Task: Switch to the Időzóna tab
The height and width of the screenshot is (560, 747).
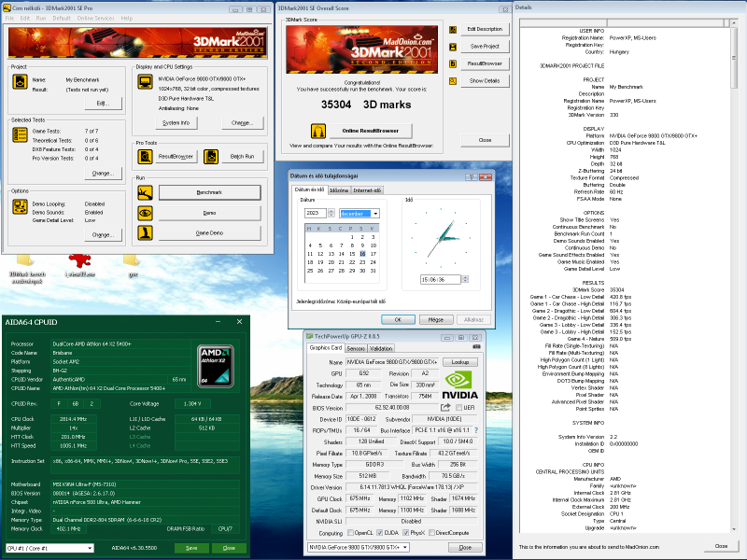Action: click(x=339, y=190)
